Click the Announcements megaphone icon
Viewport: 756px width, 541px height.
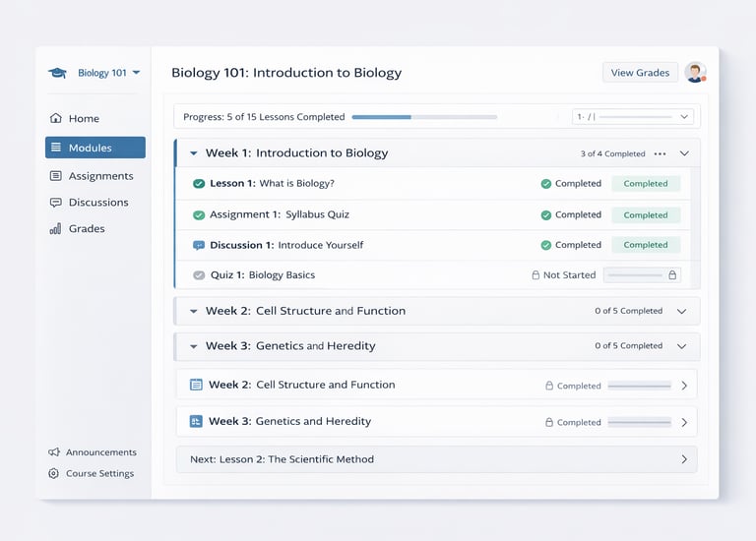54,452
